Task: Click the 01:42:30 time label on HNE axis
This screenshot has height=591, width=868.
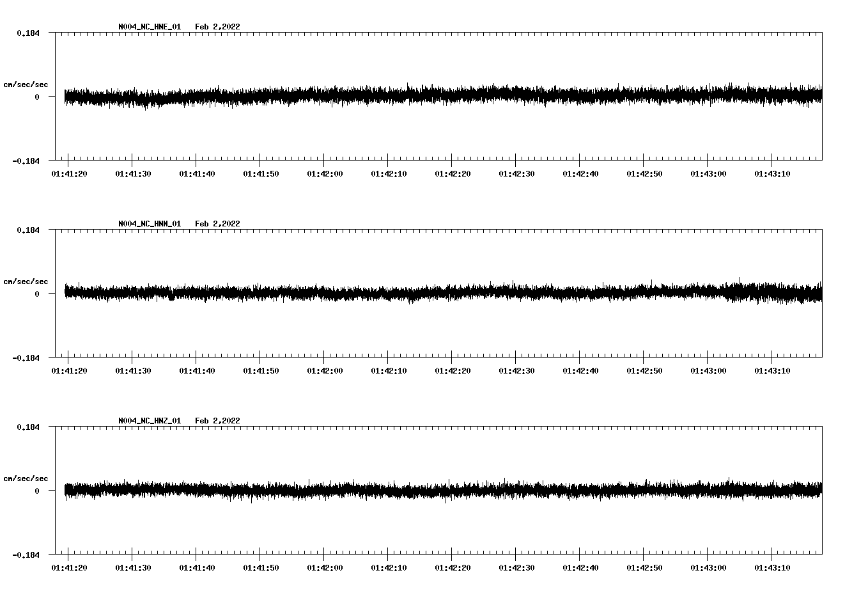Action: [x=516, y=174]
